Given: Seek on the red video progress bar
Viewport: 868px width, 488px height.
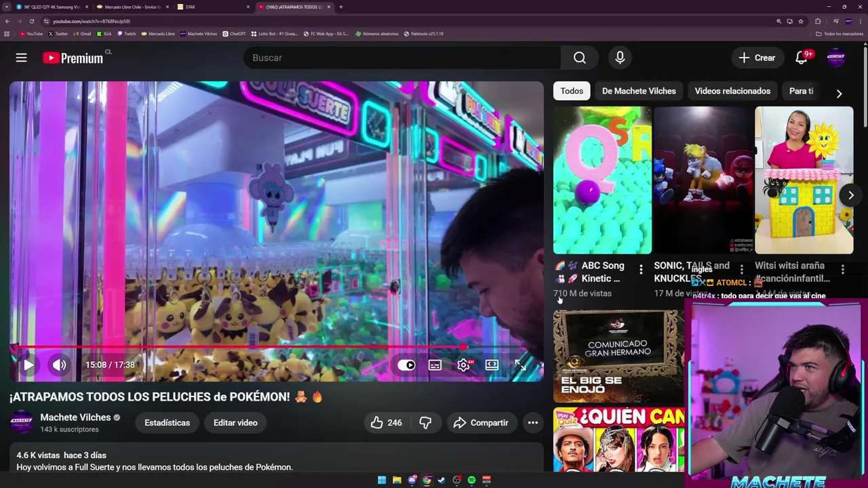Looking at the screenshot, I should click(x=276, y=347).
